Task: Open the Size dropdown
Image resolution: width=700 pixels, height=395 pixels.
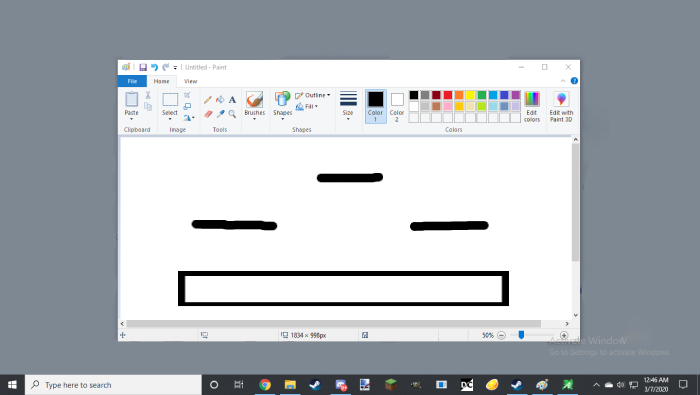Action: (x=348, y=106)
